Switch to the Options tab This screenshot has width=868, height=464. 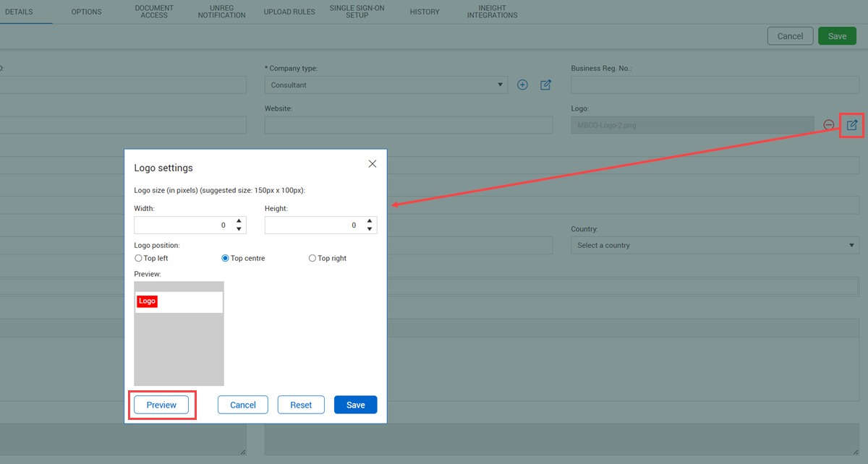[x=86, y=12]
